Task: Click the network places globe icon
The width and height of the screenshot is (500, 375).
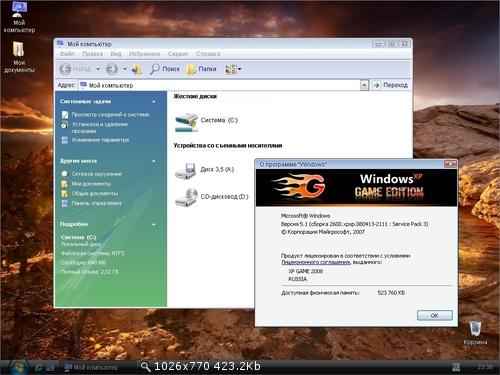Action: coord(65,174)
